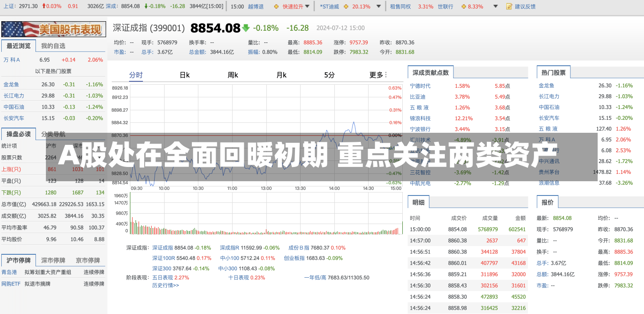Click the 市盈 label in header stats
The image size is (644, 314).
pos(119,52)
